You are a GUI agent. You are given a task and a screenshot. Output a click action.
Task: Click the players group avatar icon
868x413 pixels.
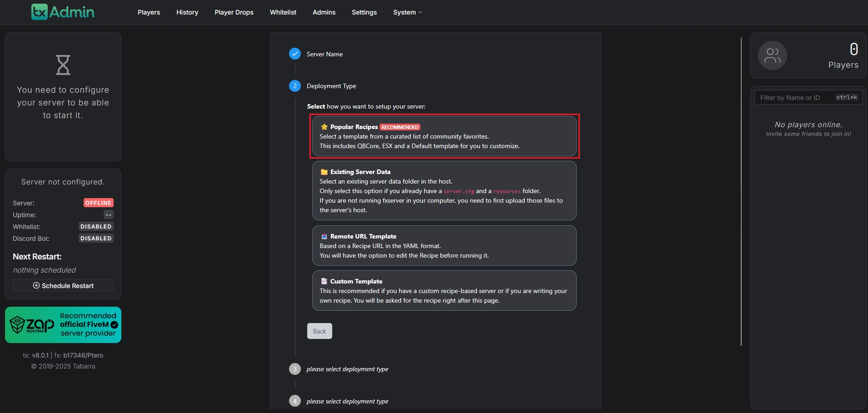tap(772, 55)
